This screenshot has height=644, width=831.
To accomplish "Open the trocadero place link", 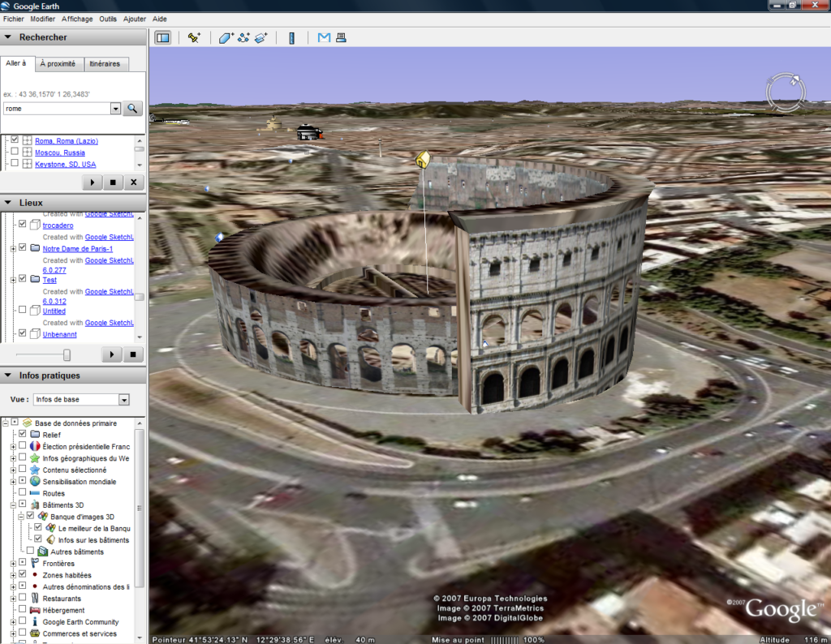I will click(x=58, y=225).
